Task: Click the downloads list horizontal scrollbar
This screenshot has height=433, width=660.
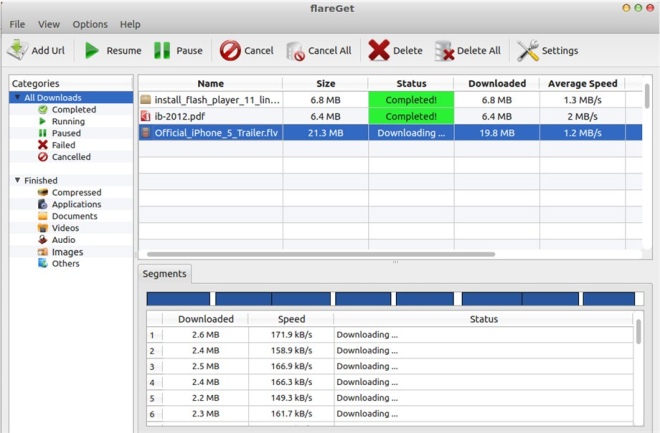Action: [x=321, y=254]
